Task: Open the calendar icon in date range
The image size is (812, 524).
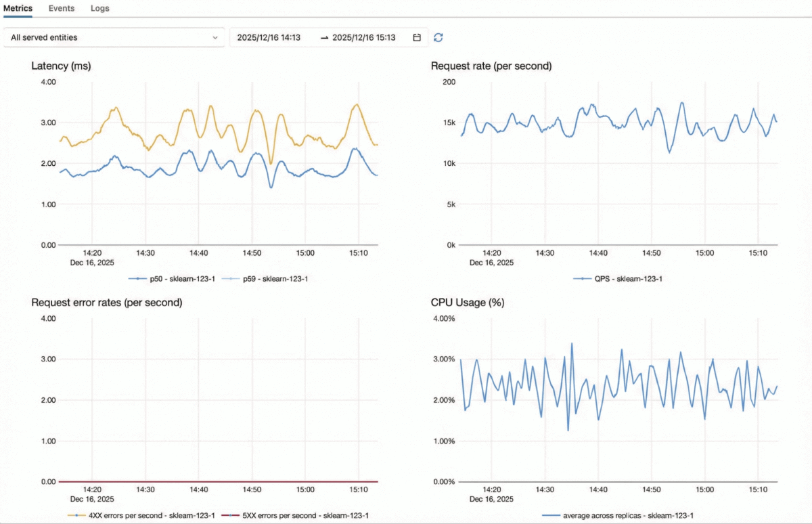Action: [417, 38]
